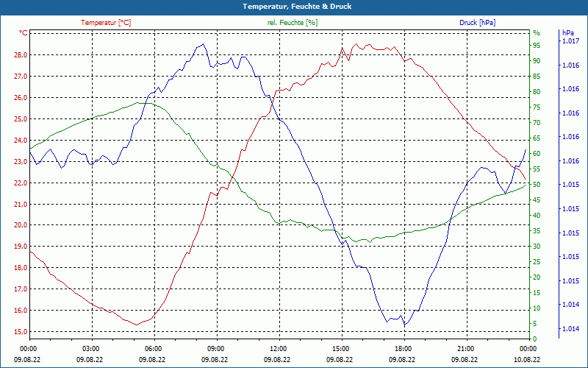Select the red Temperatur [°C] legend label
588x368 pixels.
point(106,23)
